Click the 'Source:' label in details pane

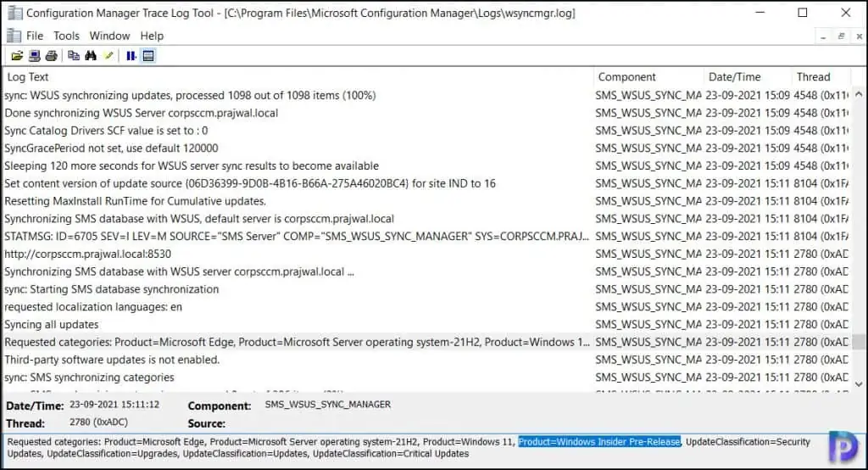[207, 423]
